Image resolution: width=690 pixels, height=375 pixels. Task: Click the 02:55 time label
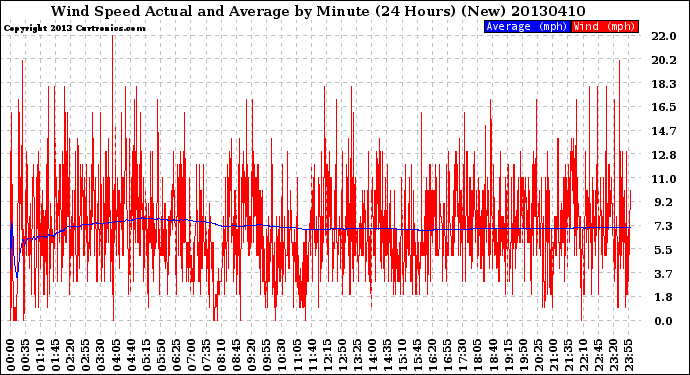point(86,355)
